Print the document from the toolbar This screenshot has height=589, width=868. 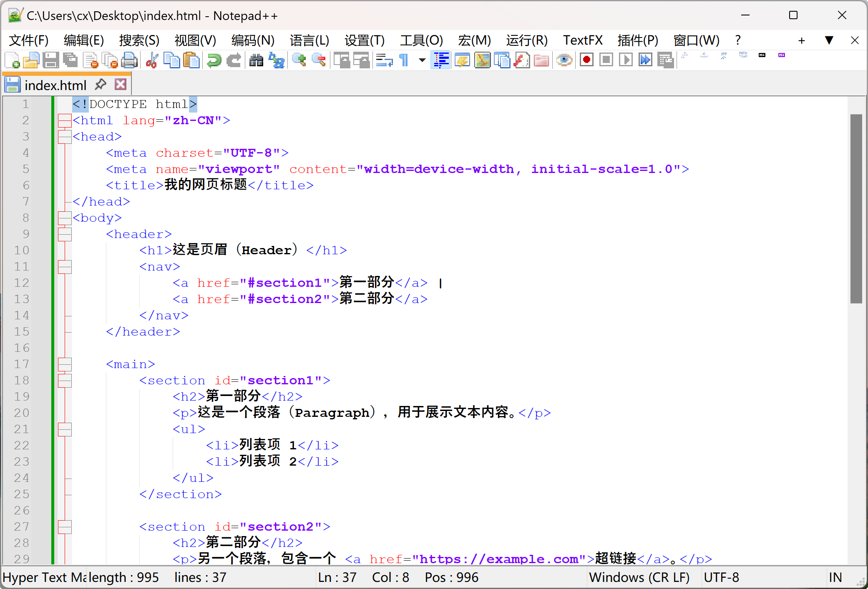(x=130, y=60)
